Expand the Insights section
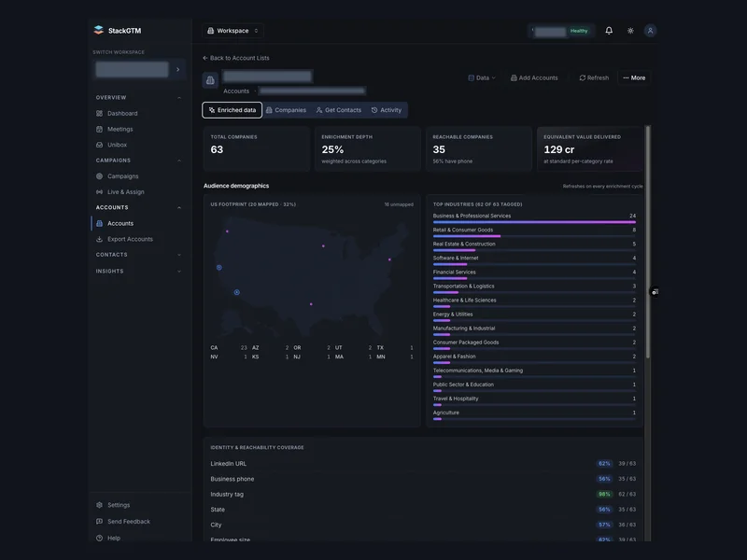 (x=179, y=271)
